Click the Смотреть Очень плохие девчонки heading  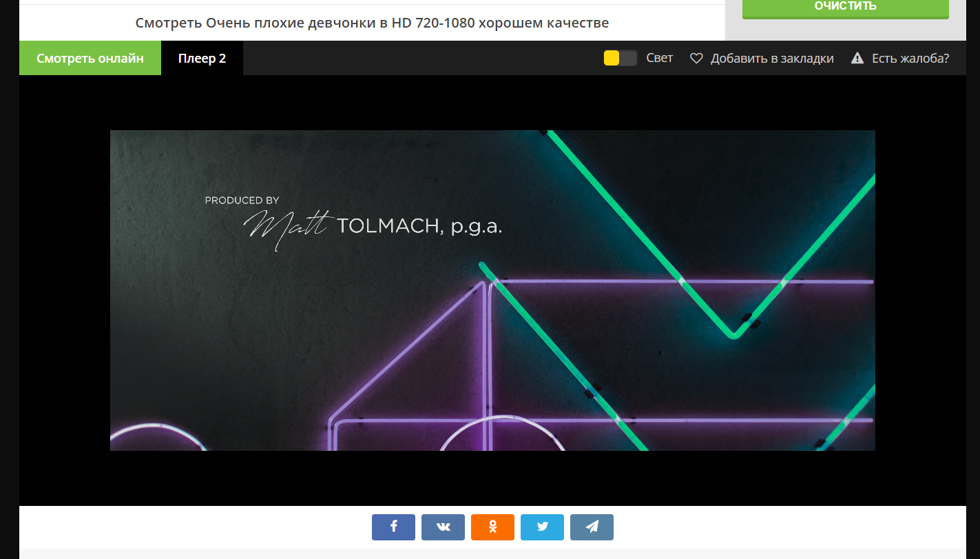[x=372, y=23]
